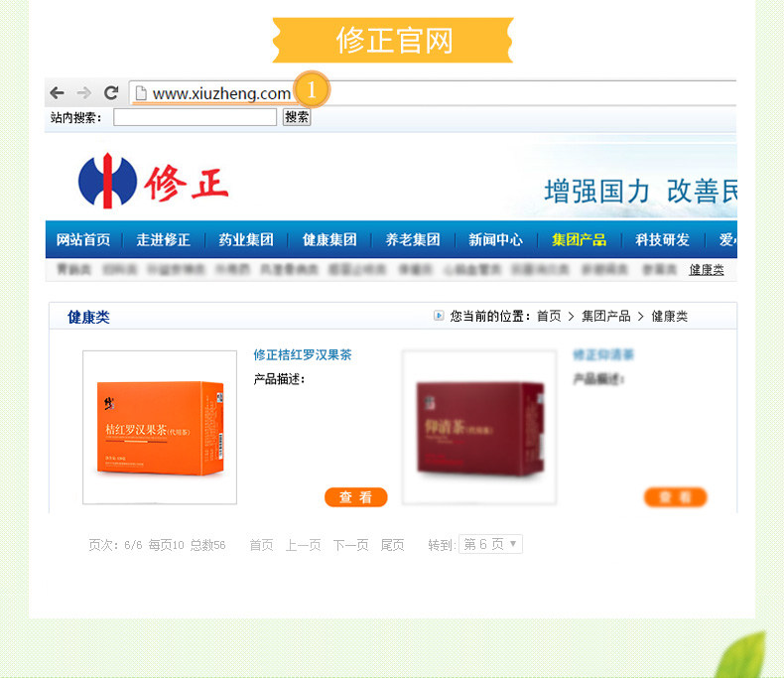Click the underlined 健康类 submenu link
This screenshot has height=678, width=784.
point(706,270)
